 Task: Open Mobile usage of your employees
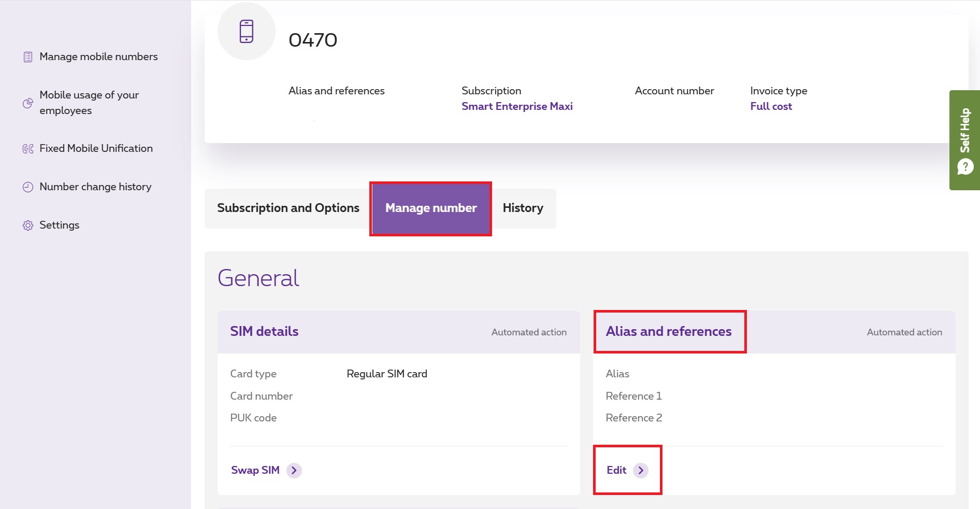point(89,103)
